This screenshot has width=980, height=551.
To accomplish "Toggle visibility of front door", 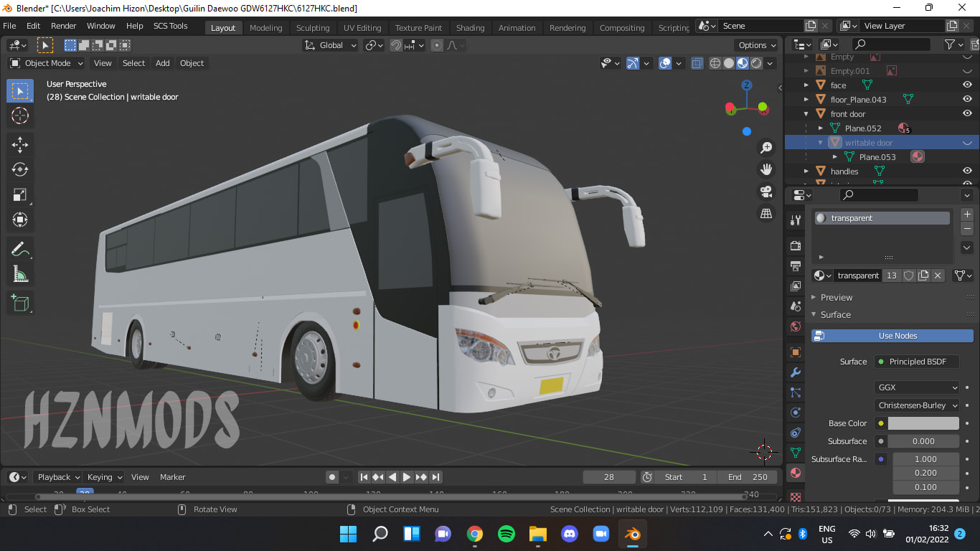I will coord(967,114).
